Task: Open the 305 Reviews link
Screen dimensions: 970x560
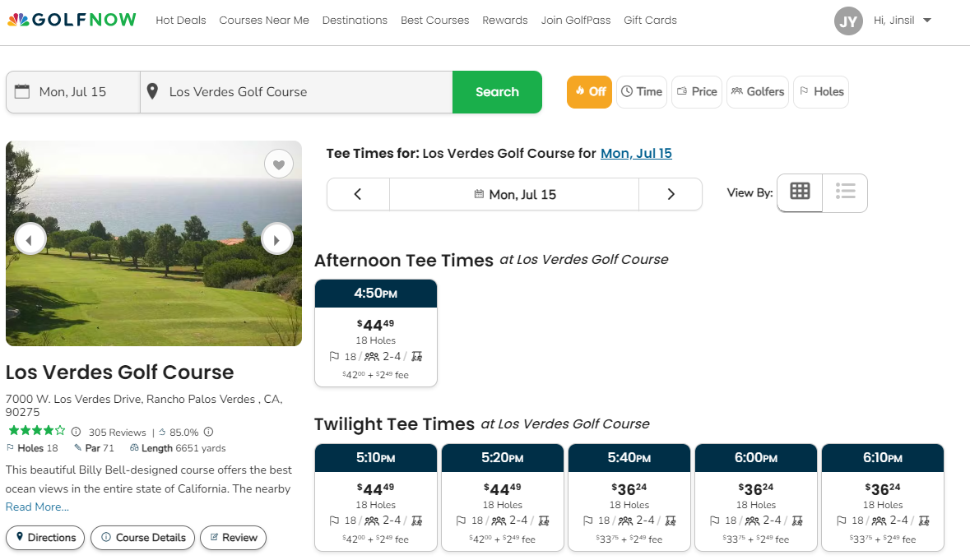Action: [x=117, y=432]
